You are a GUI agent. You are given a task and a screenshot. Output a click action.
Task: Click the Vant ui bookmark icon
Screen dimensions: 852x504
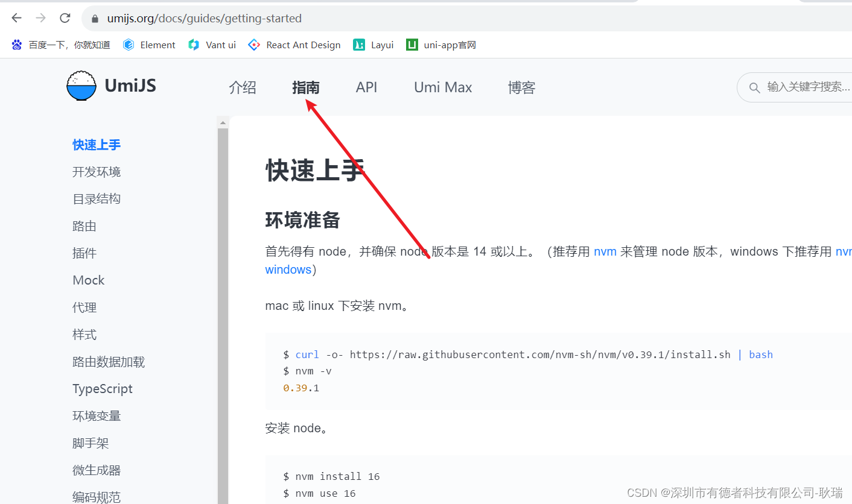click(194, 45)
